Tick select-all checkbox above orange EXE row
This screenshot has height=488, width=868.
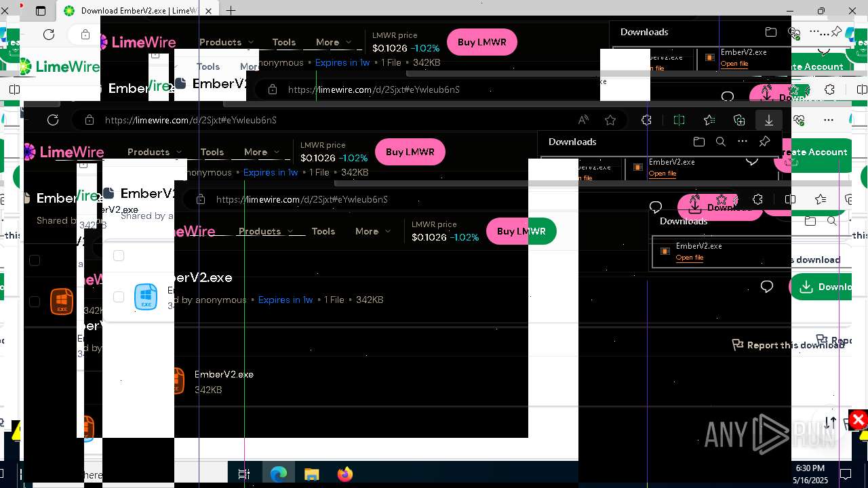click(35, 260)
